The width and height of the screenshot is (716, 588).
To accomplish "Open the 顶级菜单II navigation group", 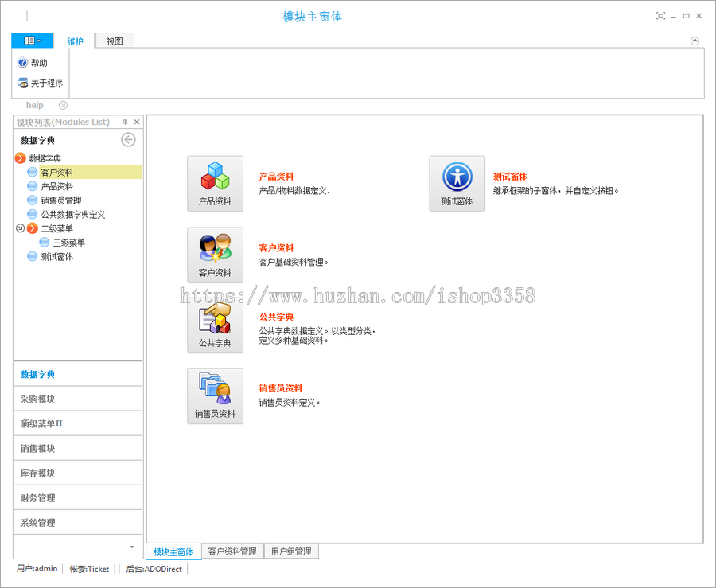I will click(78, 423).
